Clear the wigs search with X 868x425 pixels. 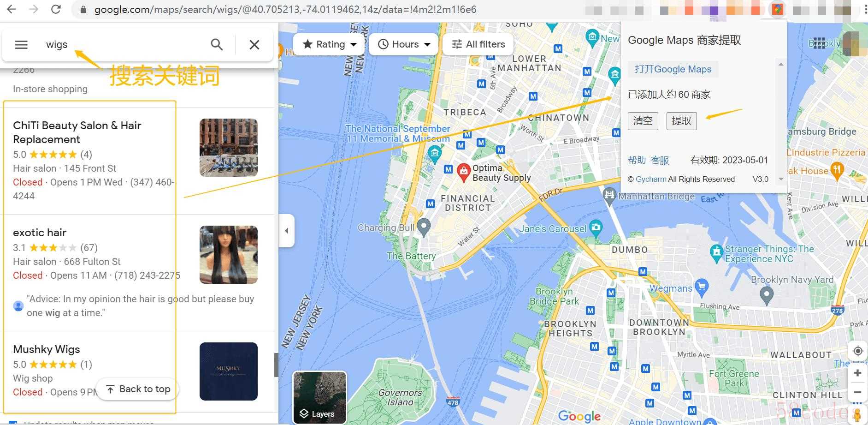(x=254, y=45)
